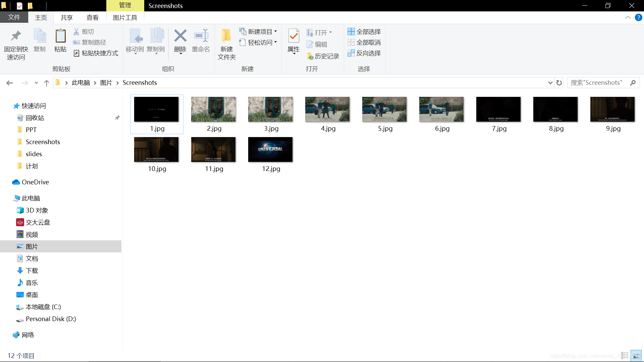
Task: Open the Properties (属性) icon
Action: [x=293, y=36]
